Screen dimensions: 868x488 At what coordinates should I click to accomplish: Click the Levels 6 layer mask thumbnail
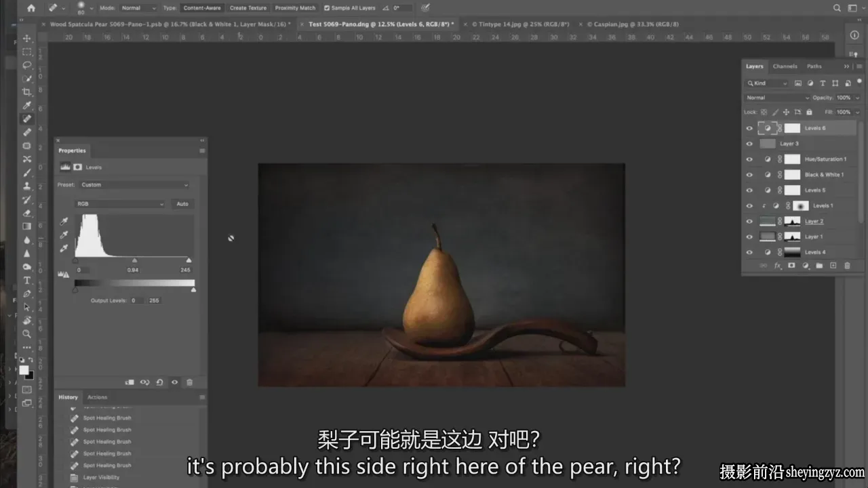point(792,128)
